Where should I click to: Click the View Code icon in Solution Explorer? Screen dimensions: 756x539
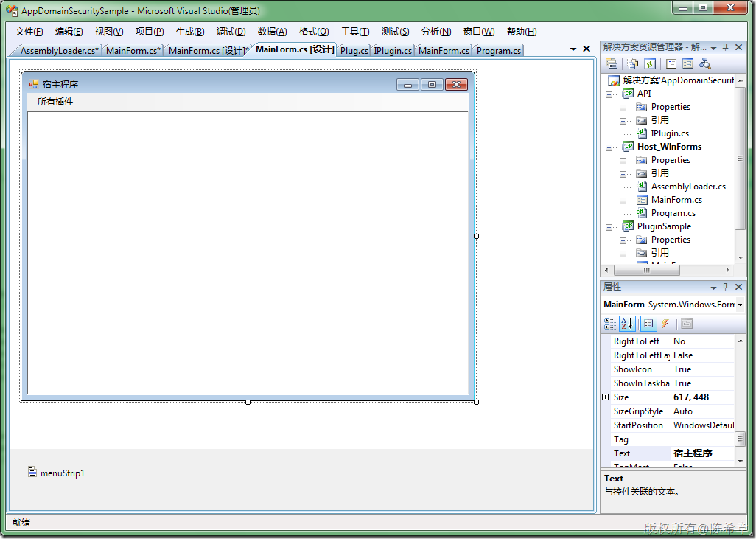coord(671,63)
